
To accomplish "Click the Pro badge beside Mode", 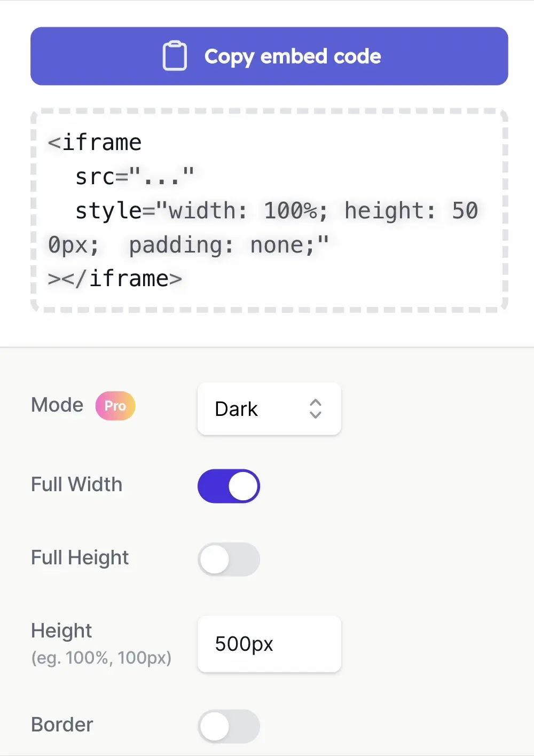I will (115, 406).
